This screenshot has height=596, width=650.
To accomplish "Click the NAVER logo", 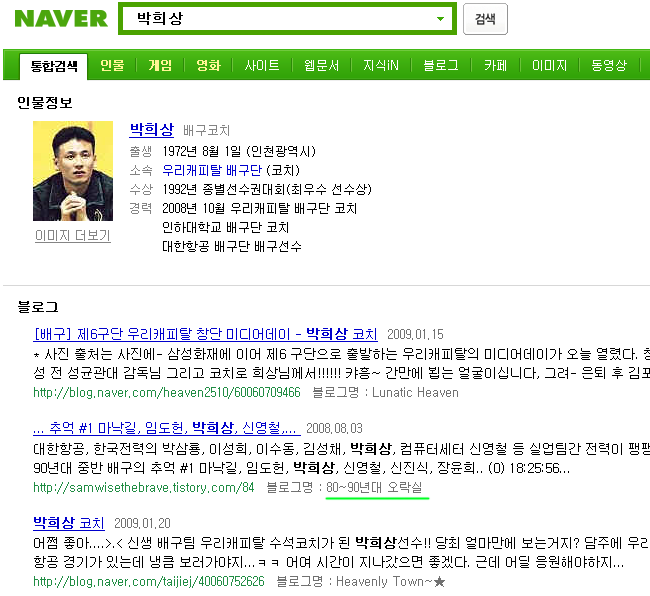I will 61,19.
